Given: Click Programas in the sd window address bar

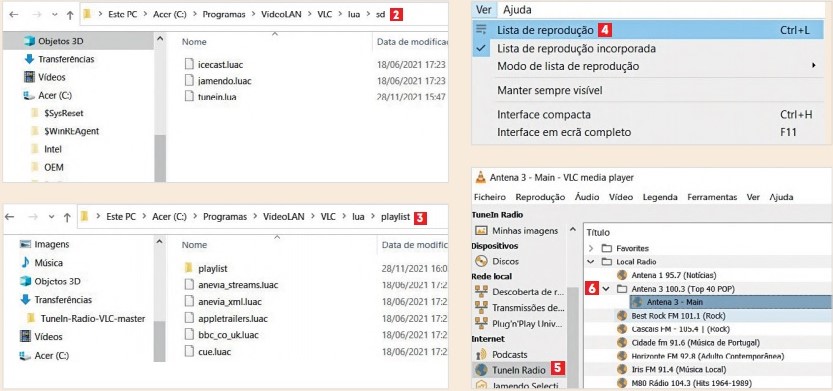Looking at the screenshot, I should 224,15.
